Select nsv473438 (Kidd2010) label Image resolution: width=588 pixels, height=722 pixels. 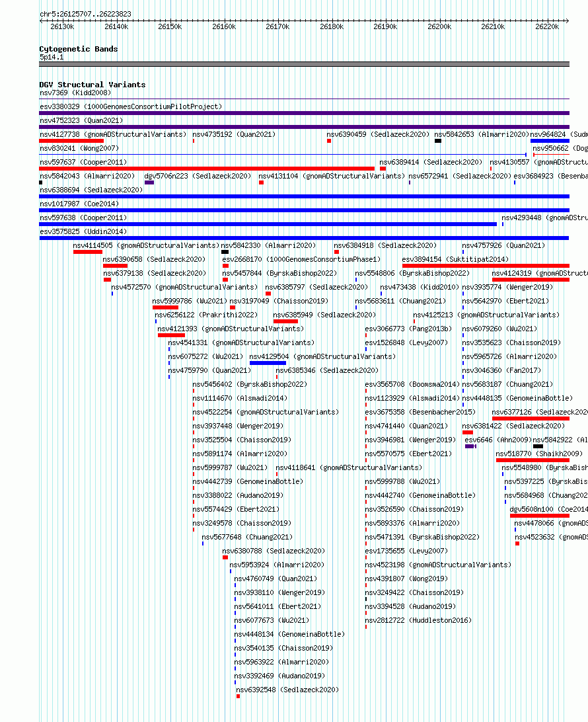click(x=420, y=286)
